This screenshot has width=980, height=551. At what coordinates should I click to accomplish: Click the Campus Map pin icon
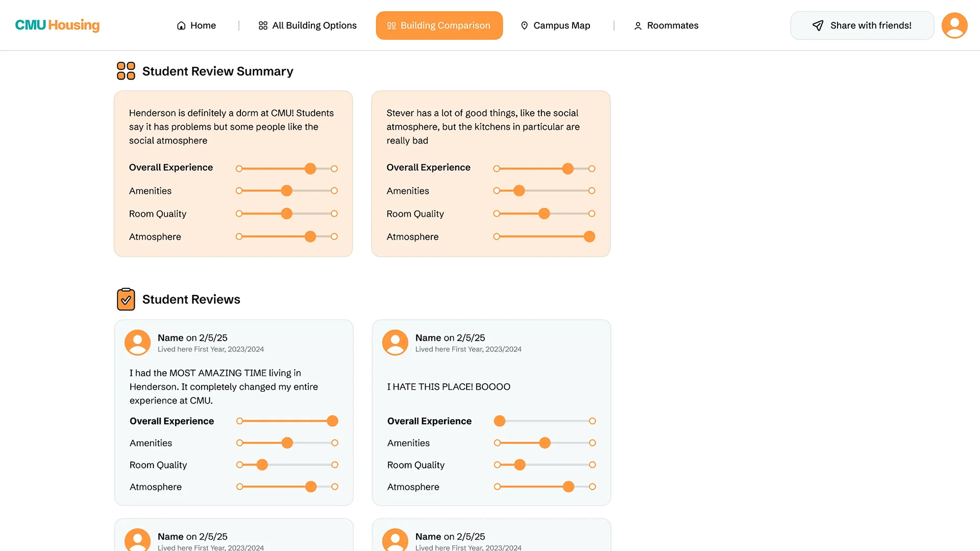tap(524, 26)
